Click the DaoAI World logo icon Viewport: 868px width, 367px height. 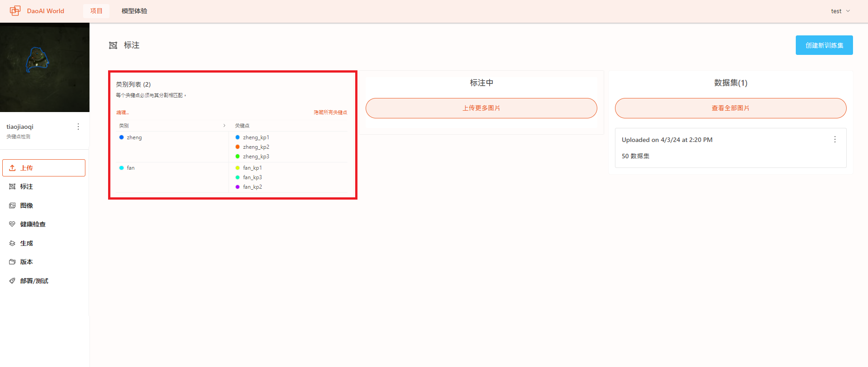click(x=15, y=11)
